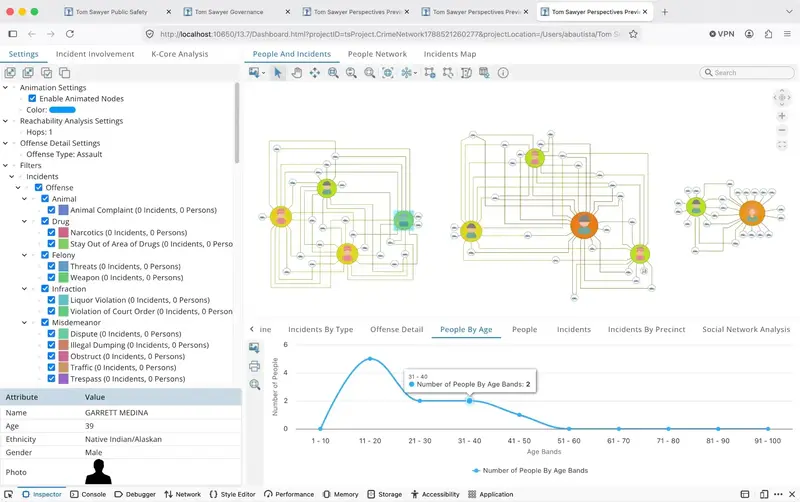Click the pan compass navigation control
Viewport: 800px width, 502px height.
coord(782,97)
